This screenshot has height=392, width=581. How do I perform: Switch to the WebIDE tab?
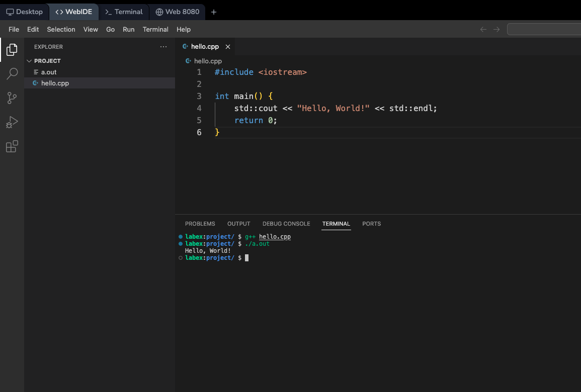[74, 12]
